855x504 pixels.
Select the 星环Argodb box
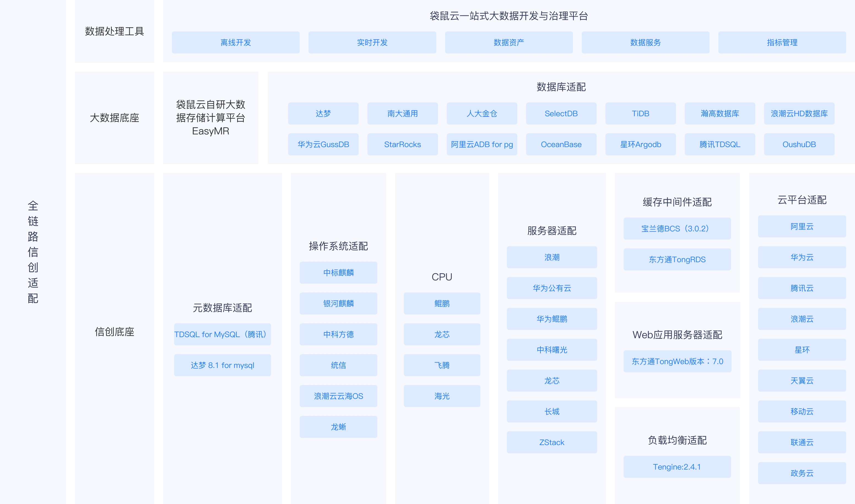pos(640,144)
